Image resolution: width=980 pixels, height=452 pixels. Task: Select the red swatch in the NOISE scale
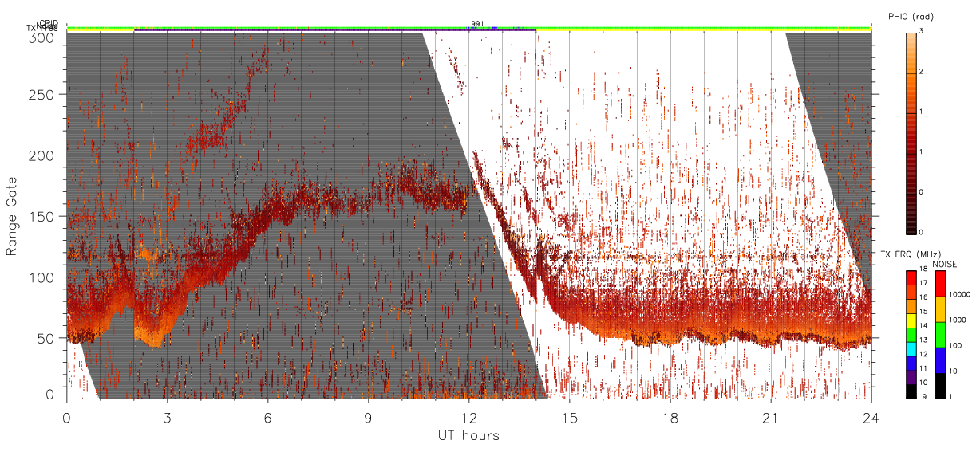[x=941, y=284]
